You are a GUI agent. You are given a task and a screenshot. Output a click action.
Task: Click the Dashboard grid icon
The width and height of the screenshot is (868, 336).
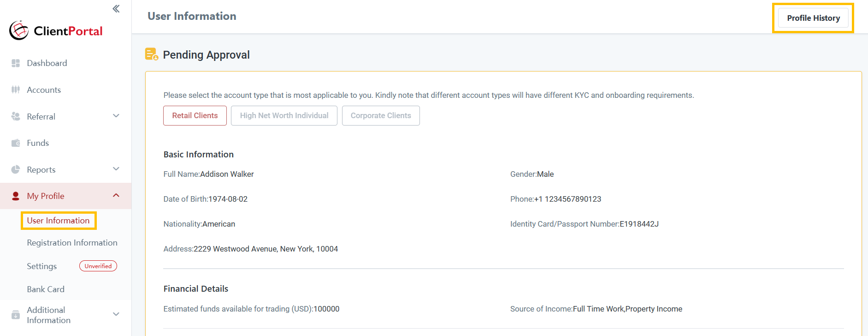(16, 63)
